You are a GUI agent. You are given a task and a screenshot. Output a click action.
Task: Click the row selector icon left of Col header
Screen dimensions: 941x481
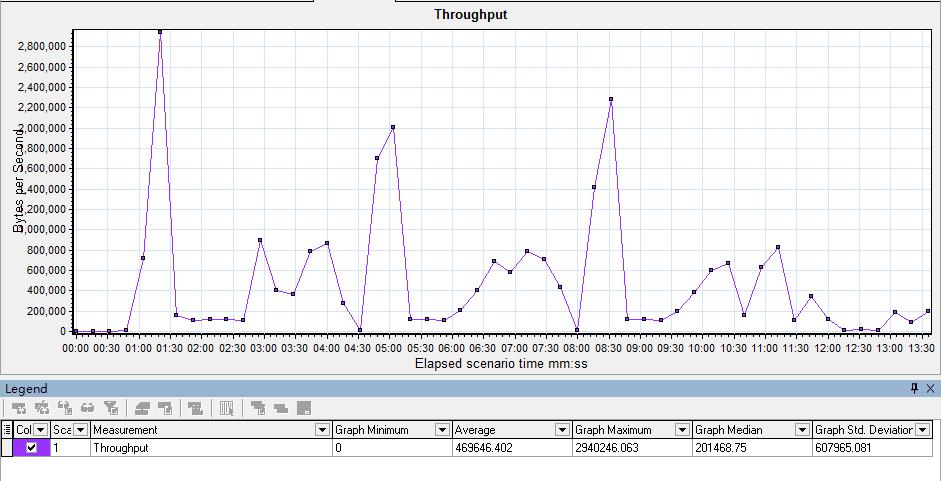(x=7, y=430)
